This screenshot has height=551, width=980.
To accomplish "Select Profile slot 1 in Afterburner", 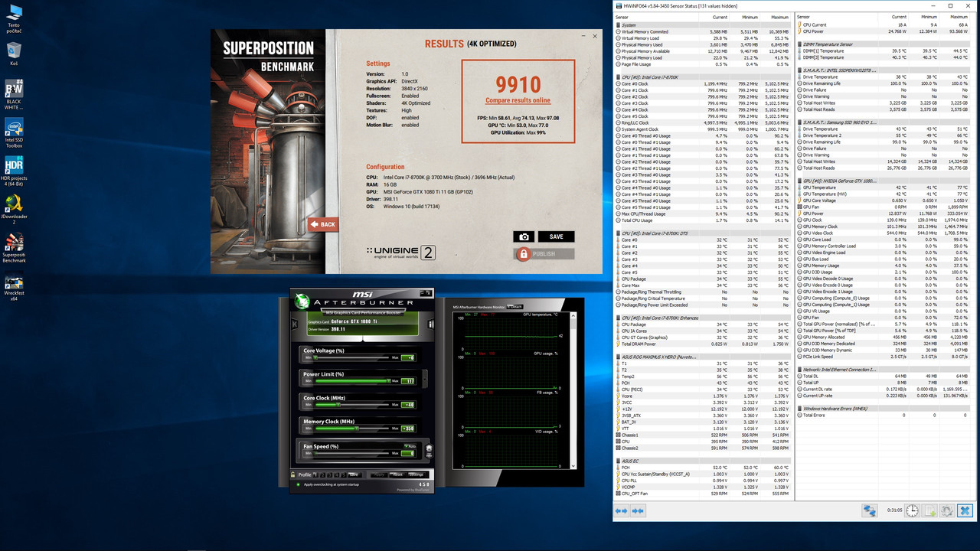I will click(x=315, y=474).
